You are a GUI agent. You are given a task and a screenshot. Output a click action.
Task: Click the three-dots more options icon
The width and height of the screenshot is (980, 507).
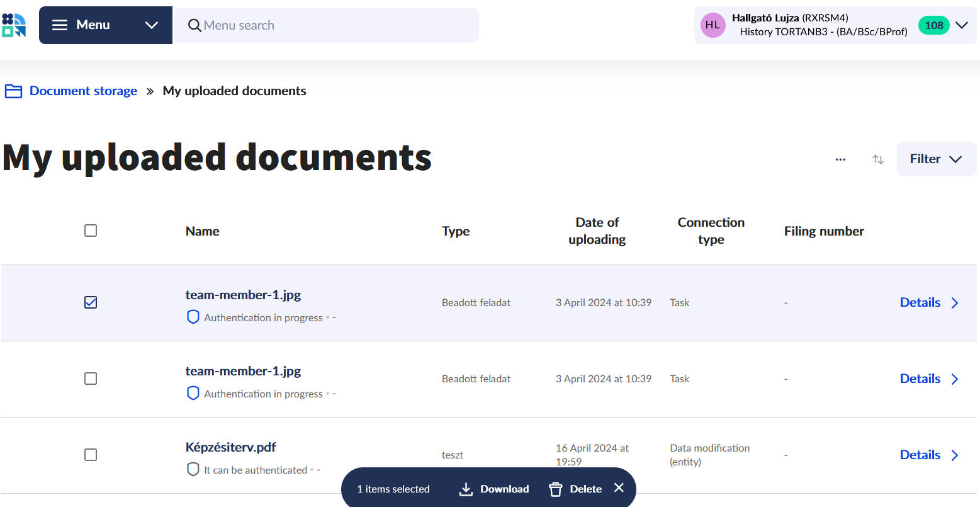[x=840, y=159]
